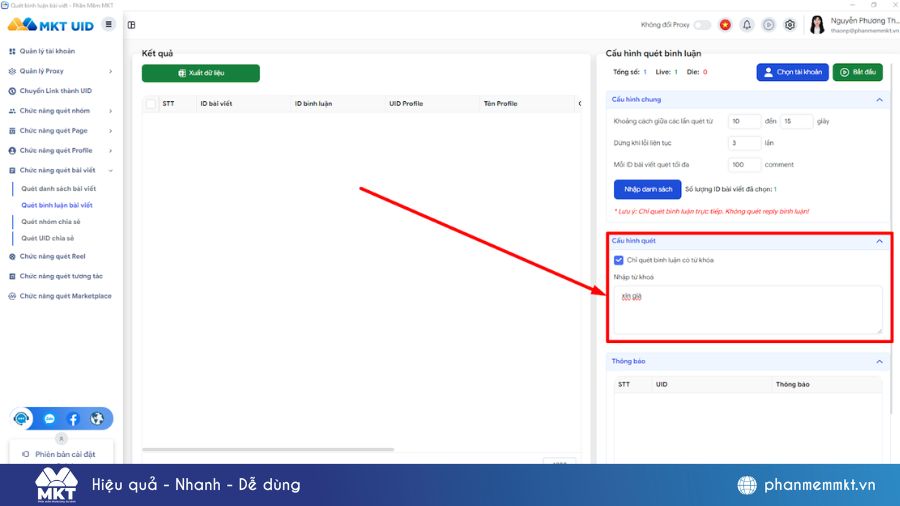The height and width of the screenshot is (506, 900).
Task: Toggle the Không đổi Proxy switch
Action: 701,25
